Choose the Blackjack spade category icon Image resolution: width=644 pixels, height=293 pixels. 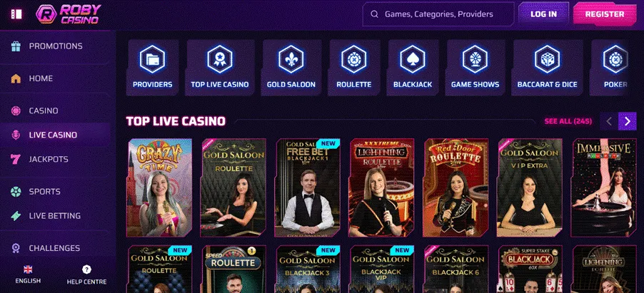[413, 59]
